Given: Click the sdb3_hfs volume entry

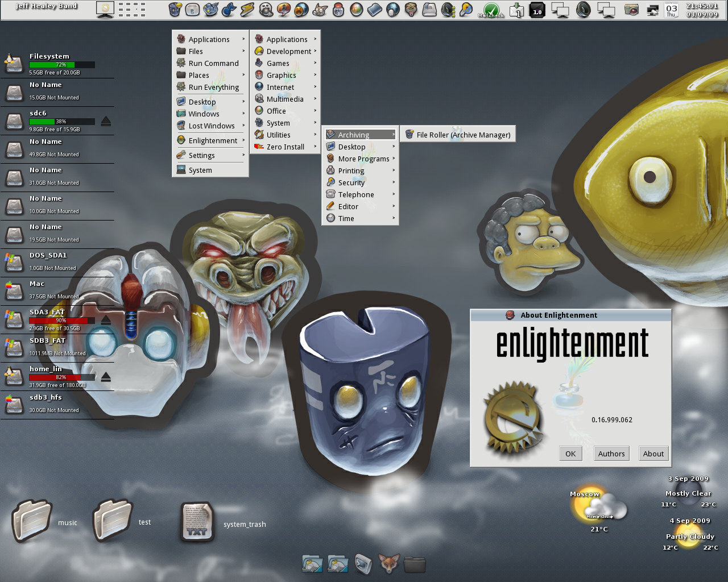Looking at the screenshot, I should [57, 405].
